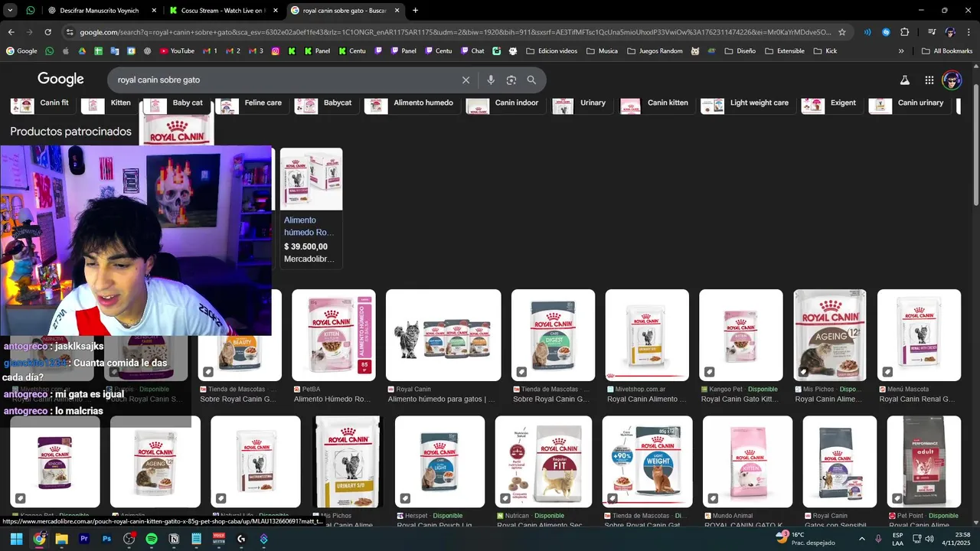
Task: Open the Google account avatar menu
Action: (952, 80)
